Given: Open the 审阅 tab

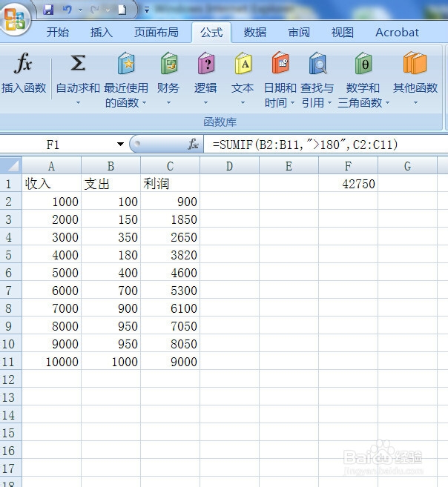Looking at the screenshot, I should coord(299,33).
